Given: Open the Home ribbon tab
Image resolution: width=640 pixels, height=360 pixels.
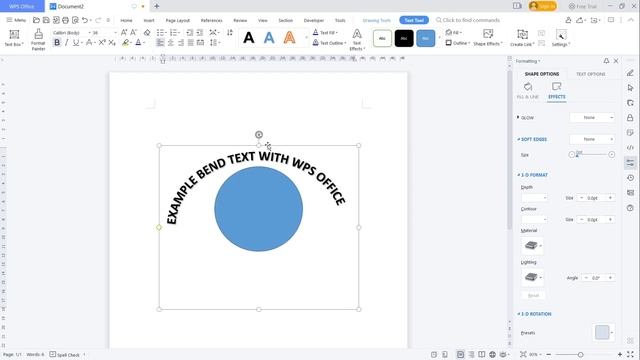Looking at the screenshot, I should [126, 20].
